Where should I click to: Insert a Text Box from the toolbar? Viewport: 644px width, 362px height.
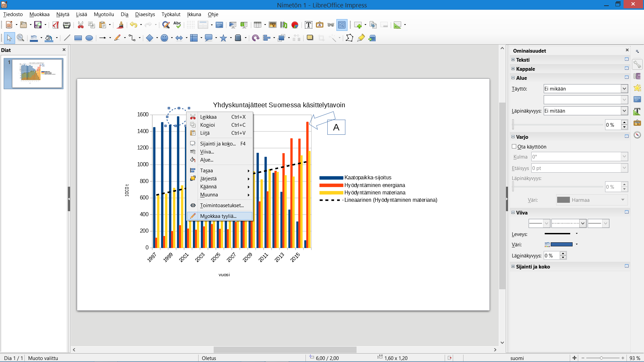click(x=309, y=25)
